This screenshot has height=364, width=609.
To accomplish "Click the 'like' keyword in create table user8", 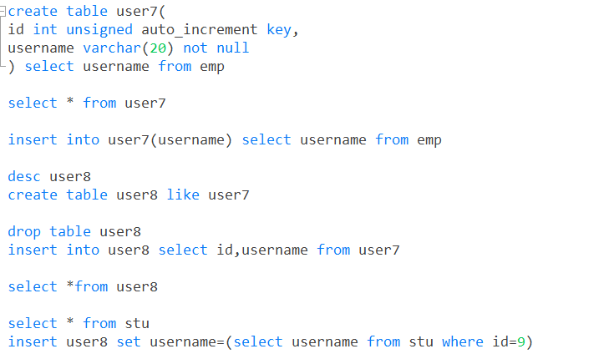I will [x=183, y=195].
